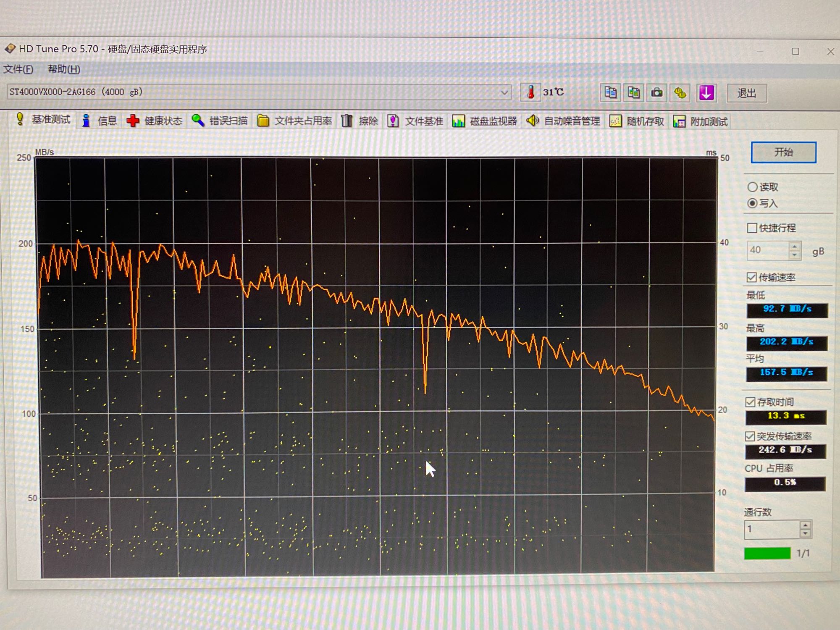Click the 通行数 input field

[x=772, y=529]
